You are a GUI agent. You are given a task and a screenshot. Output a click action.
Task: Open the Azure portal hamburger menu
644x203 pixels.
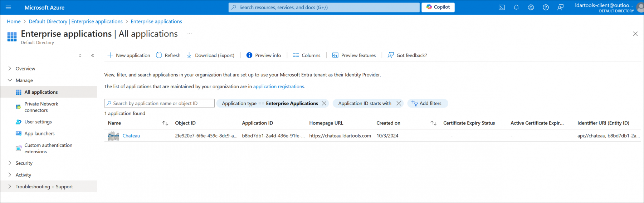9,8
